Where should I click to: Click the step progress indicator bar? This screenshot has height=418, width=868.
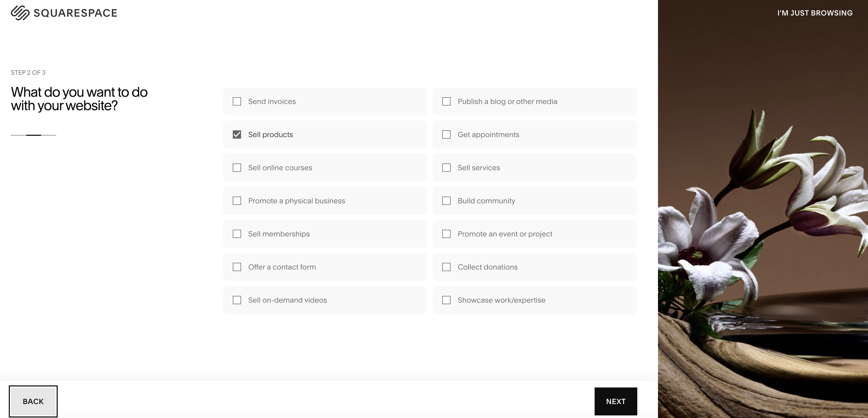tap(33, 135)
